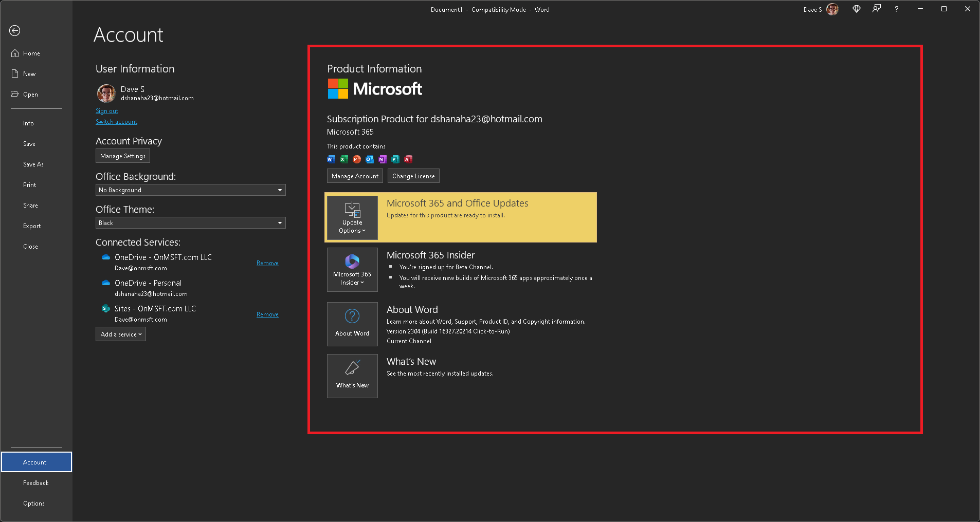Screen dimensions: 980x522
Task: Click 'You're signed up for Beta Channel.' text
Action: pos(446,267)
